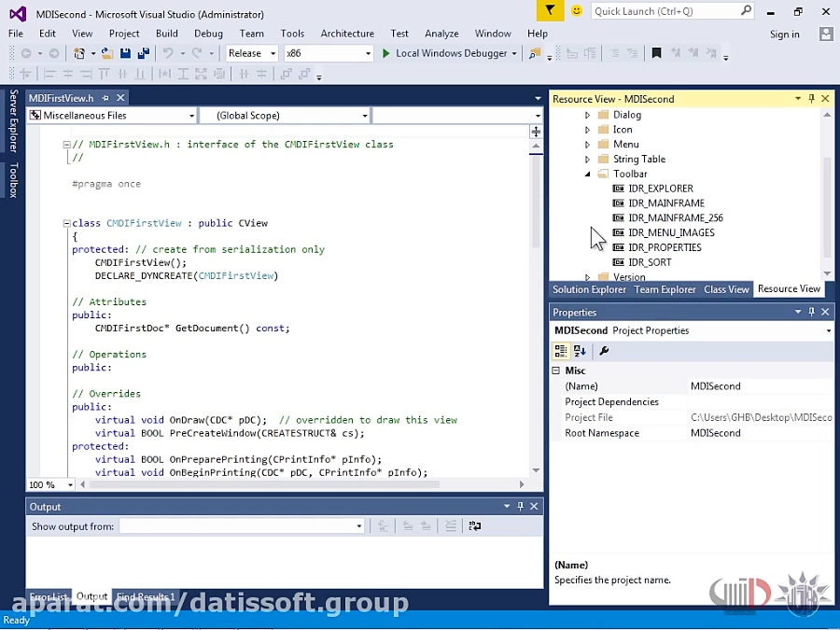Image resolution: width=840 pixels, height=630 pixels.
Task: Open the Release configuration dropdown
Action: (x=252, y=54)
